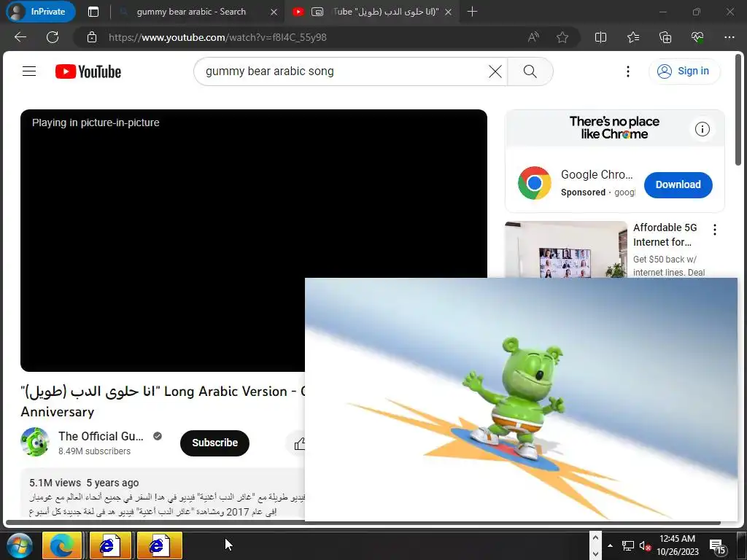
Task: Click the YouTube URL address bar
Action: tap(305, 37)
